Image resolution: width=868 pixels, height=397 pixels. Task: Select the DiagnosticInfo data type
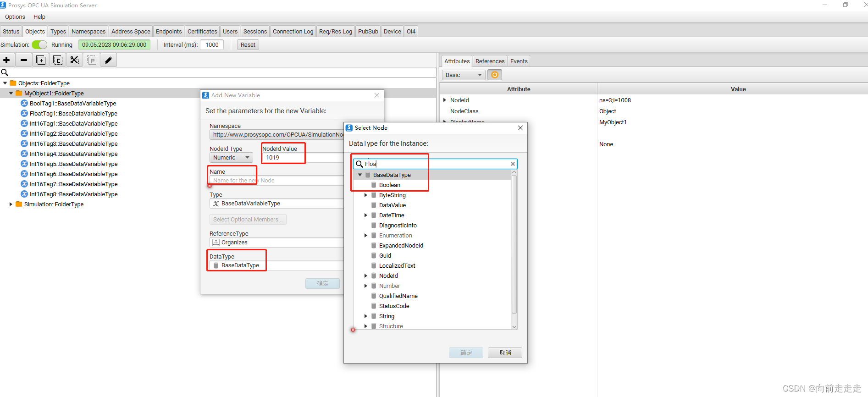[x=398, y=226]
